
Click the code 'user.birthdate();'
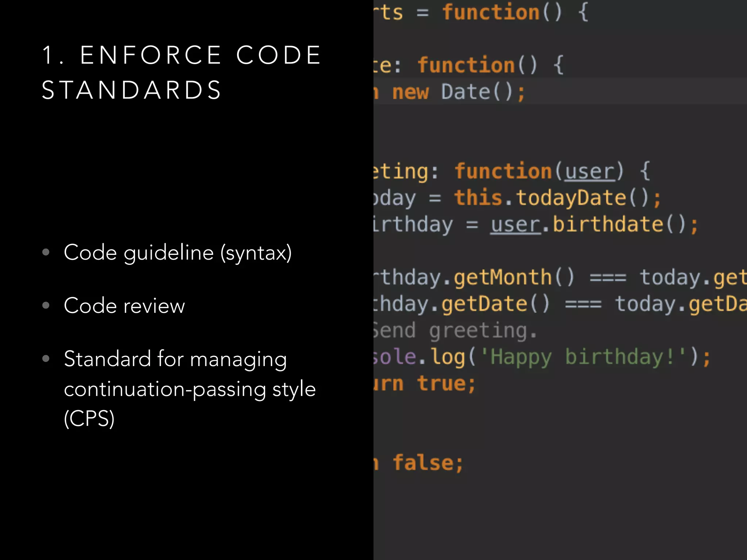594,225
